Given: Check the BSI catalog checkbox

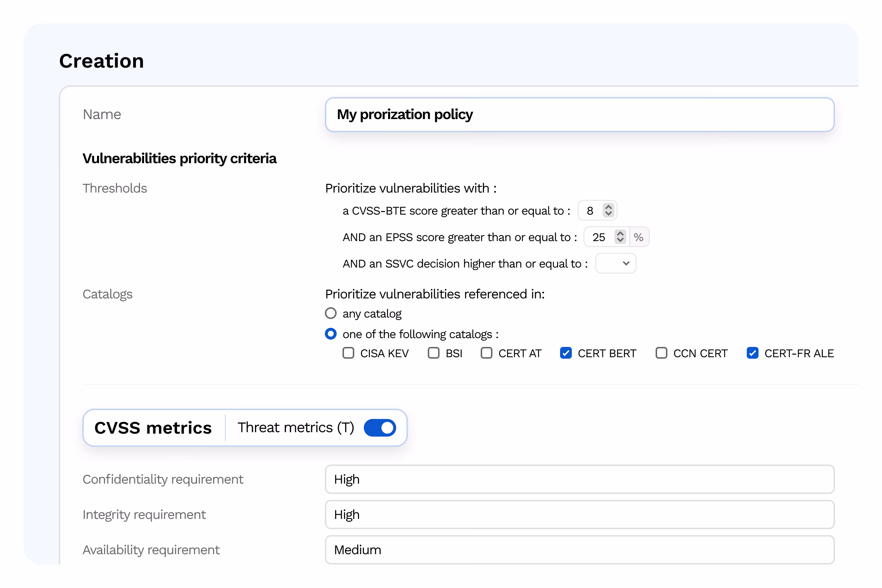Looking at the screenshot, I should (x=434, y=353).
